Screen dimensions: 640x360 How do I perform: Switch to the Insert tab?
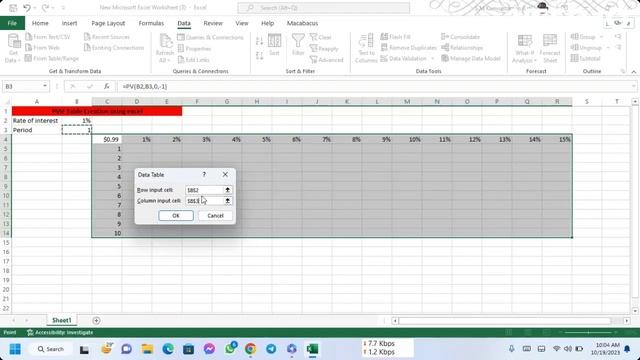point(69,23)
